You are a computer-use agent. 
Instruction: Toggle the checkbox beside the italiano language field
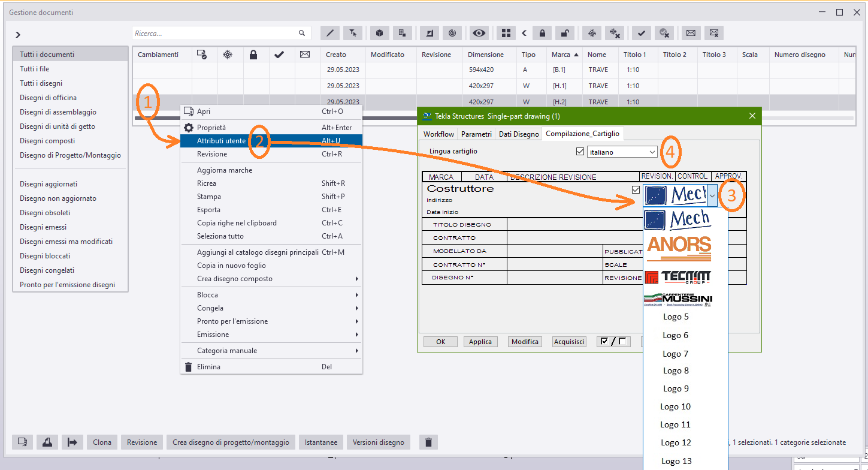pos(580,152)
